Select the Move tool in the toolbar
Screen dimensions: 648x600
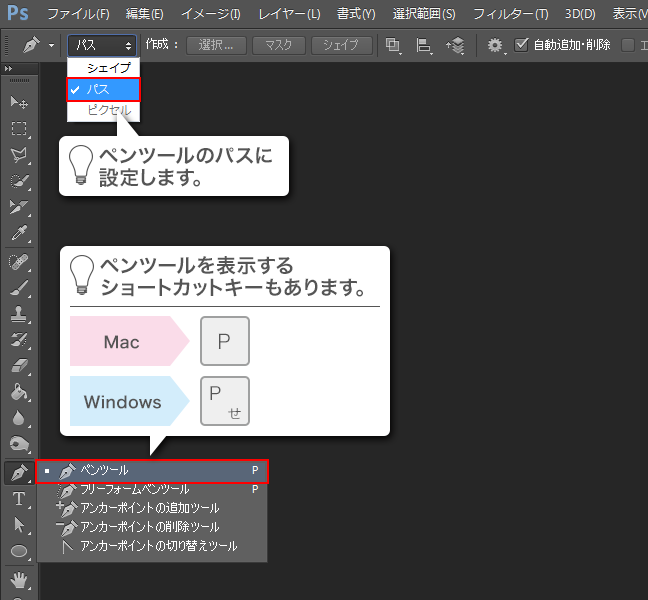18,102
